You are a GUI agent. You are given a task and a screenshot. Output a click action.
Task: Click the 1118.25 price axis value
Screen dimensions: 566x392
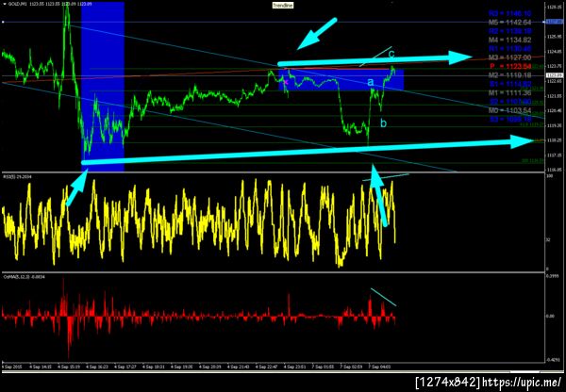pyautogui.click(x=553, y=139)
